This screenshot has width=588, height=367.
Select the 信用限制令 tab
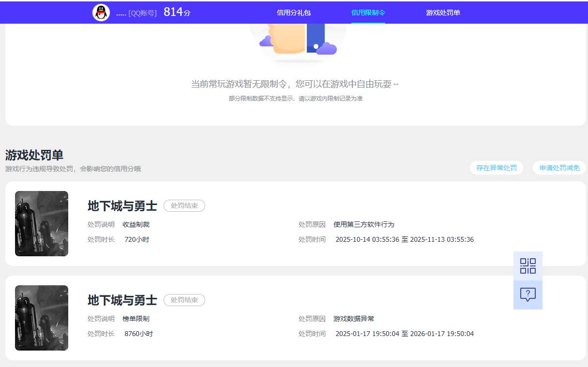pyautogui.click(x=368, y=13)
